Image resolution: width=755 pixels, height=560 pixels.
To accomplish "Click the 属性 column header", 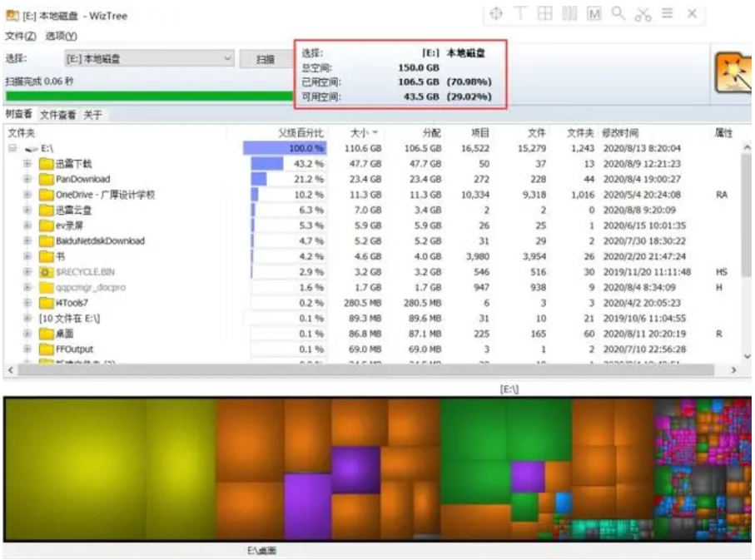I will click(723, 133).
